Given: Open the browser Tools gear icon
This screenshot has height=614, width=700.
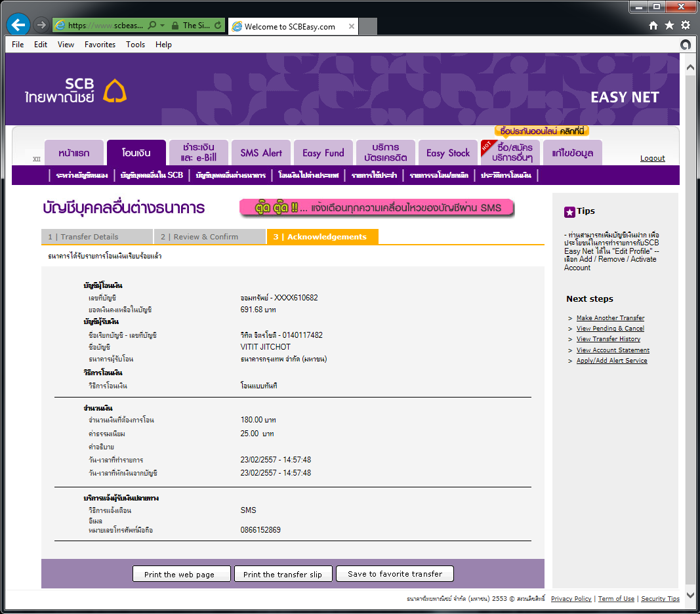Looking at the screenshot, I should 686,26.
